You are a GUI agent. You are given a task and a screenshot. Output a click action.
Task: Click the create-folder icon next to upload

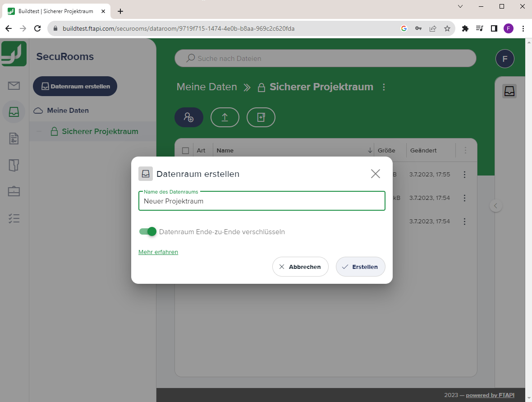261,117
